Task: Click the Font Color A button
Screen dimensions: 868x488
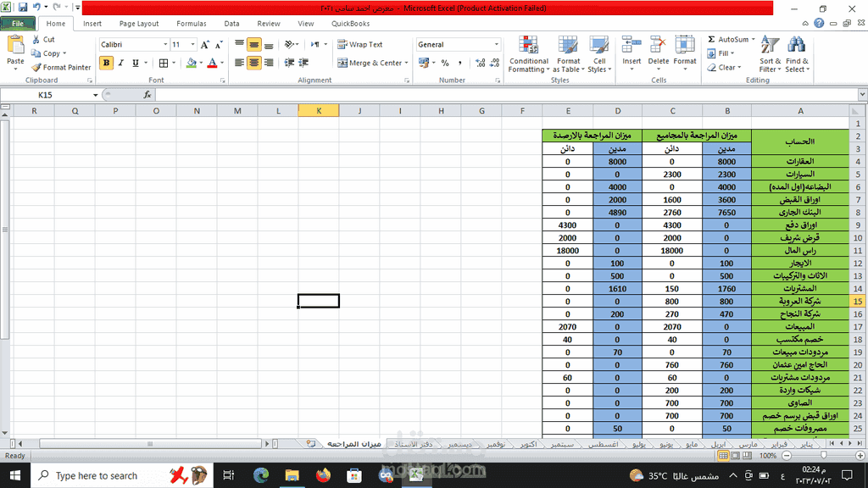Action: tap(212, 63)
